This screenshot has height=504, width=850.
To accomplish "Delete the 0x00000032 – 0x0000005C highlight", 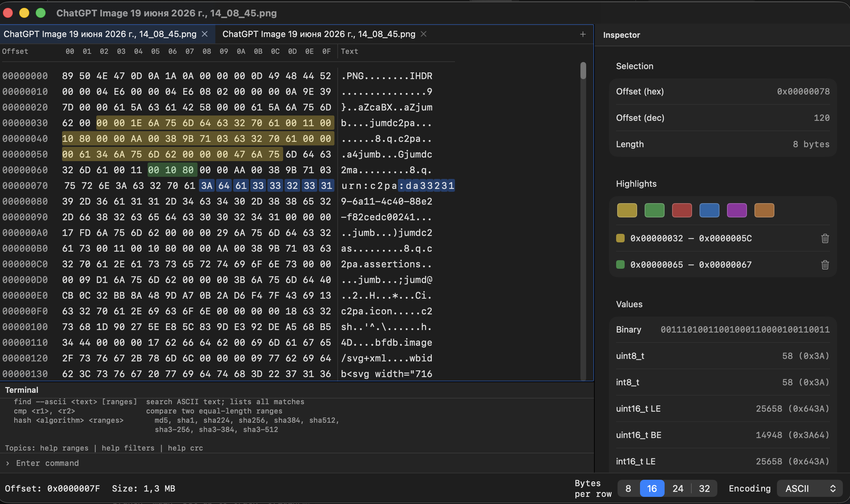I will click(825, 238).
